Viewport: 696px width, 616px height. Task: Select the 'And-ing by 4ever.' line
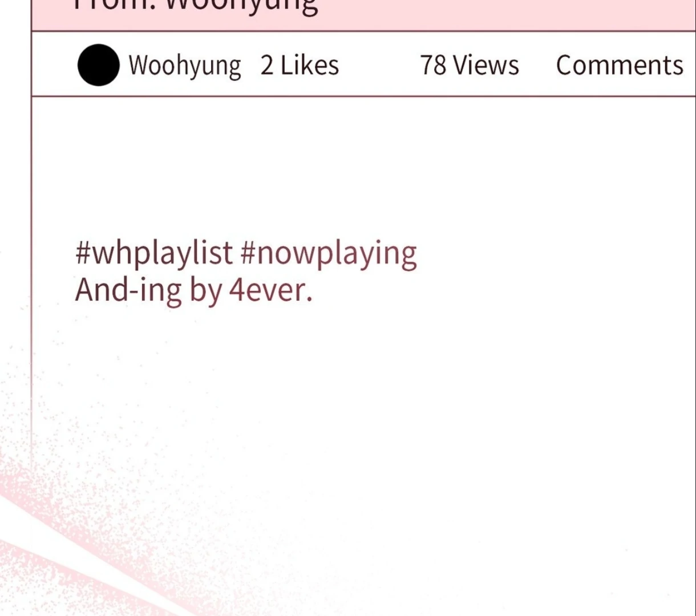[x=194, y=290]
